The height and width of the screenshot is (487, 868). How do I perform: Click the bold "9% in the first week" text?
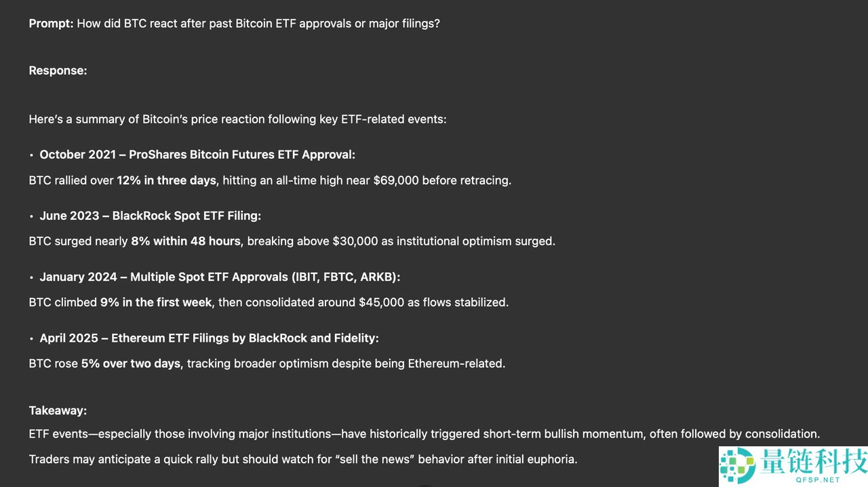pyautogui.click(x=156, y=303)
